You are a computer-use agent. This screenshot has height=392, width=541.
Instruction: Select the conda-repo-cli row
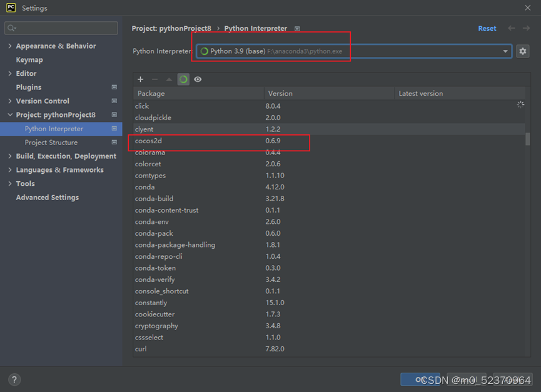(x=329, y=256)
